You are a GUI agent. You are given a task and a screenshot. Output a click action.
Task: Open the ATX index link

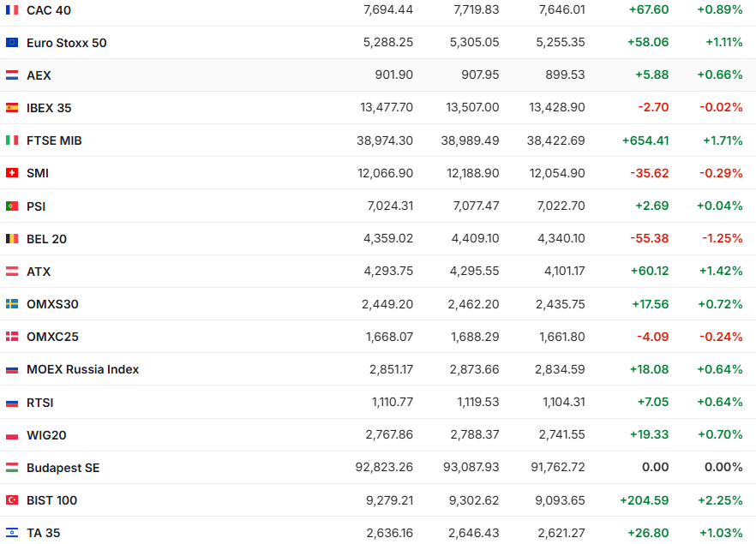(39, 272)
